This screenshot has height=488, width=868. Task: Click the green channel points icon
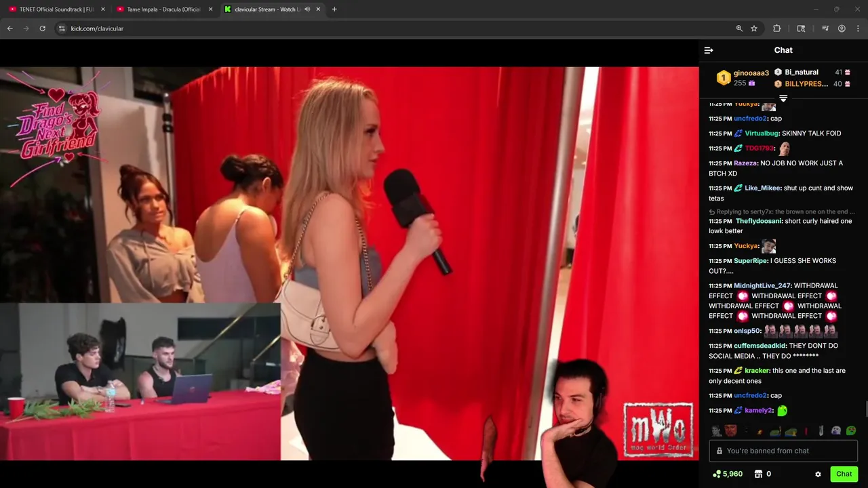pos(716,474)
